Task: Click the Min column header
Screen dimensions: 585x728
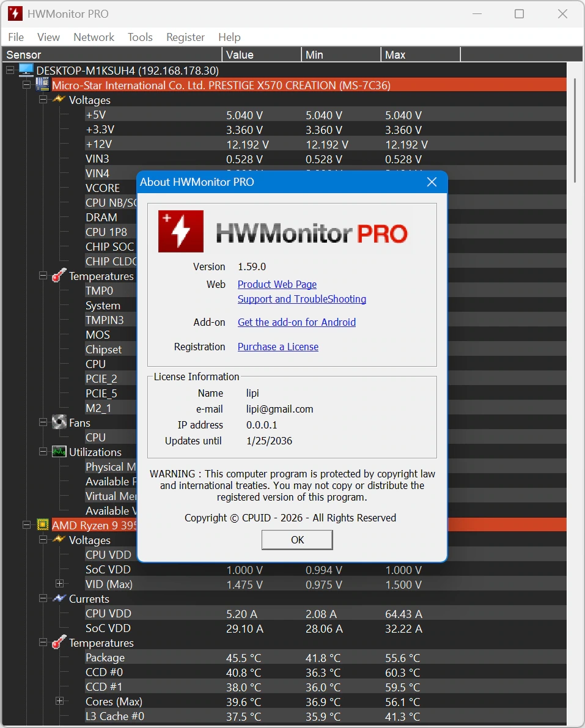Action: click(341, 55)
